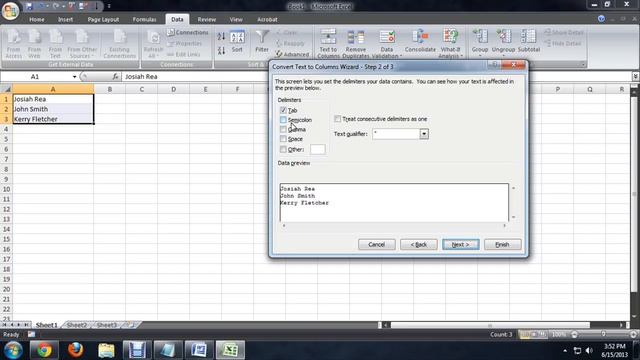
Task: Check the Other delimiter checkbox
Action: [283, 149]
